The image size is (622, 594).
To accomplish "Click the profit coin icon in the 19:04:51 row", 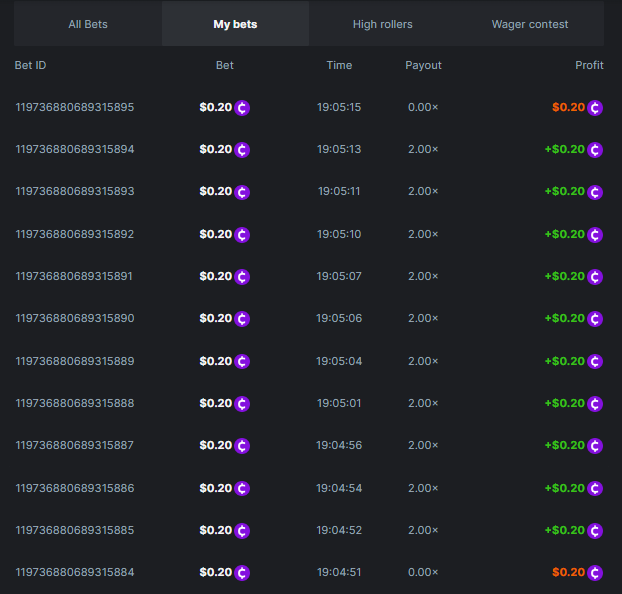I will (x=596, y=573).
